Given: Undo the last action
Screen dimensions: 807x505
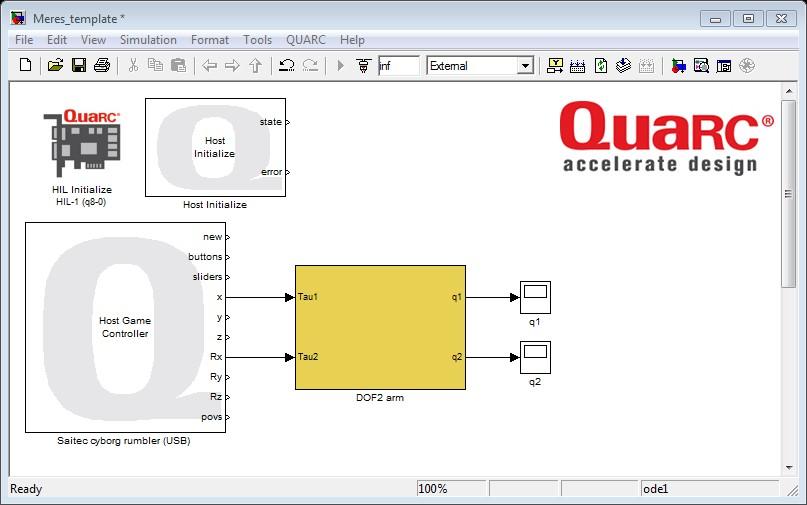Looking at the screenshot, I should pyautogui.click(x=286, y=65).
